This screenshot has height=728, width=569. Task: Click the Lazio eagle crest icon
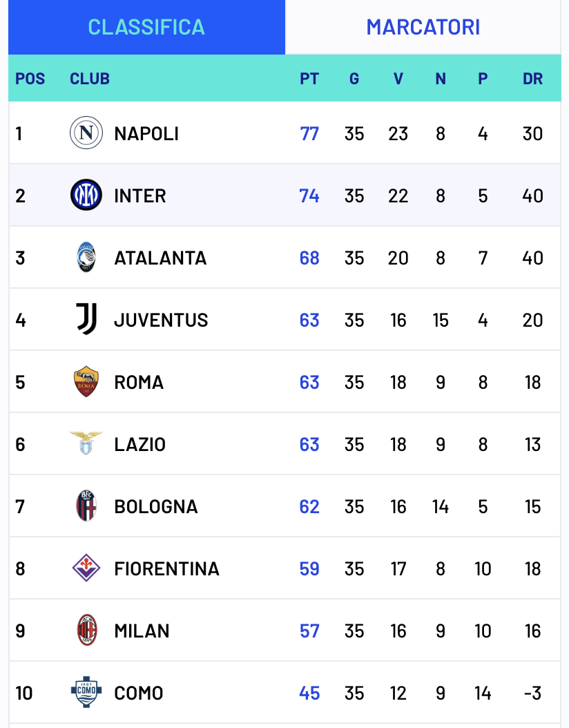coord(86,443)
